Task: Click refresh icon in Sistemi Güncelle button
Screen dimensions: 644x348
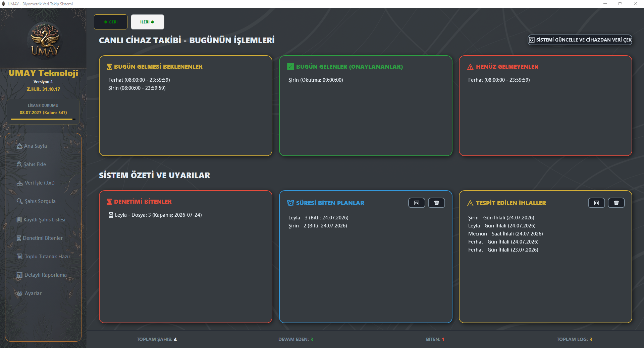Action: coord(532,40)
